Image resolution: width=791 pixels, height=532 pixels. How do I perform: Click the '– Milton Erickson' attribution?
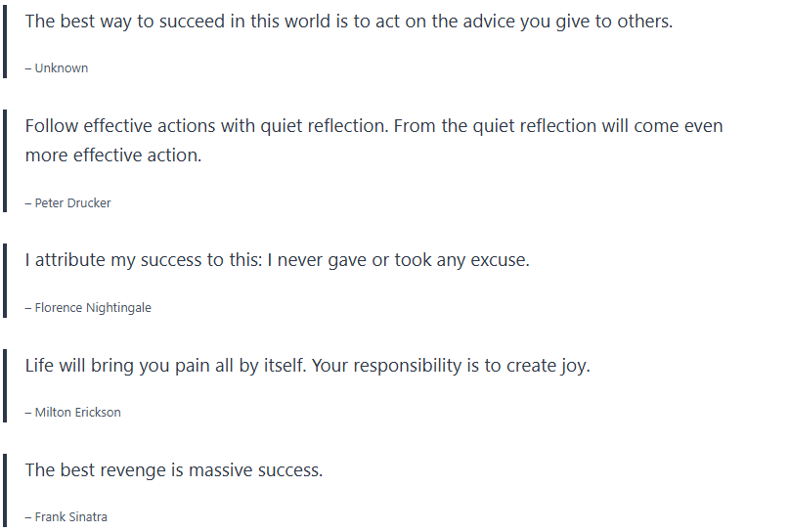73,413
